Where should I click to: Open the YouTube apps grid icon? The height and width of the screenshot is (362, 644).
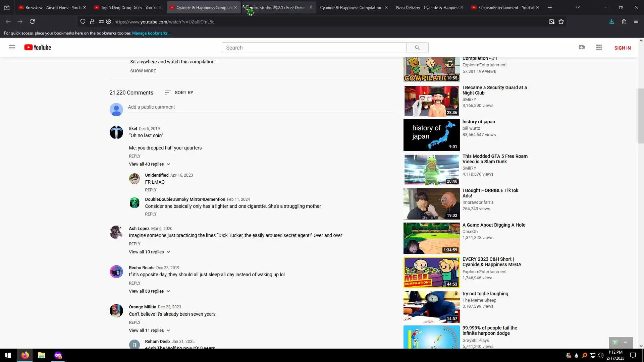click(x=599, y=47)
